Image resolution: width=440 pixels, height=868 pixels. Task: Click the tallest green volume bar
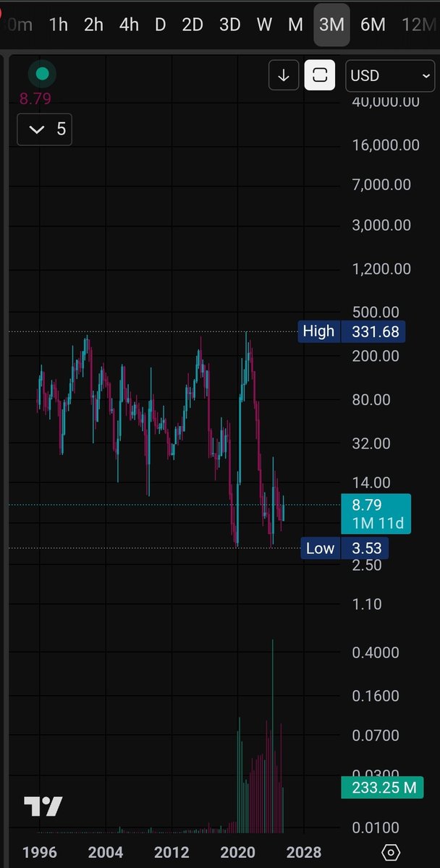[273, 736]
